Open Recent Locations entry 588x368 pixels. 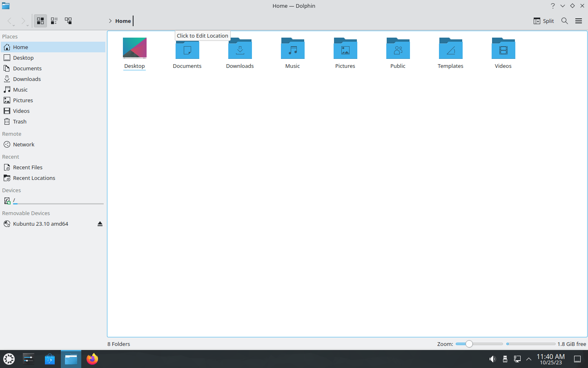coord(53,178)
